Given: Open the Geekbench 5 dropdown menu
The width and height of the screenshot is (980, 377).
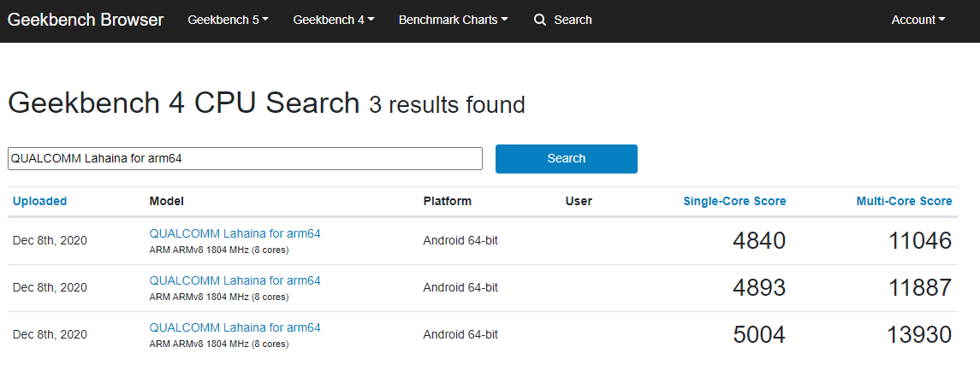Looking at the screenshot, I should click(x=229, y=20).
